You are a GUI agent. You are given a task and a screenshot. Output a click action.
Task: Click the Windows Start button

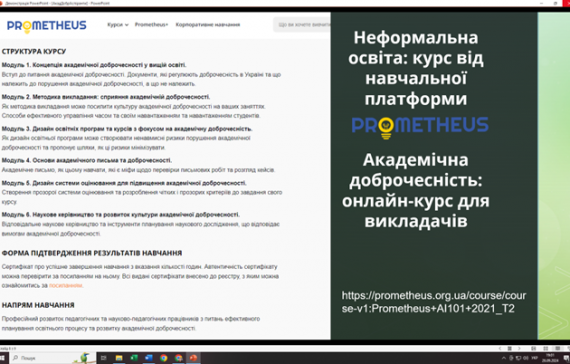(3, 358)
